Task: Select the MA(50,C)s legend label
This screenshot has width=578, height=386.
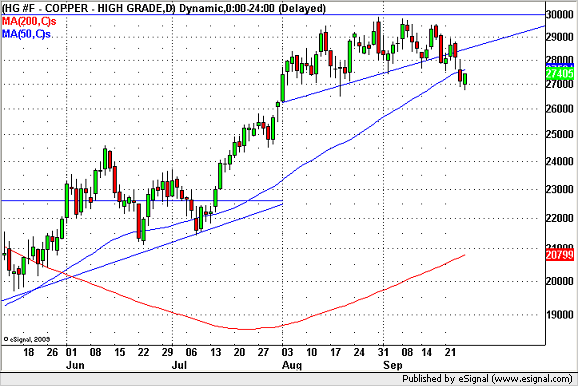Action: tap(27, 34)
